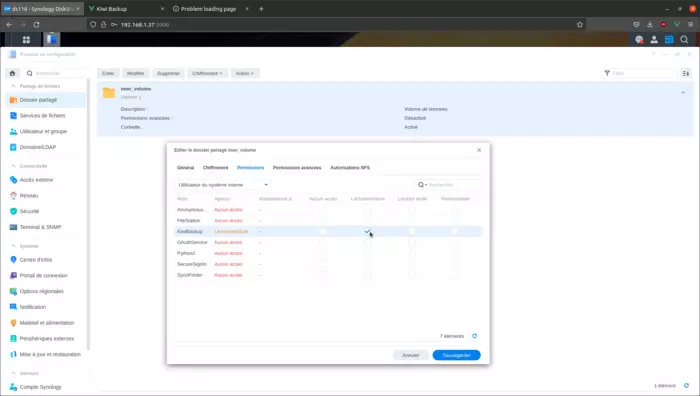Refresh the permissions list in dialog

475,336
